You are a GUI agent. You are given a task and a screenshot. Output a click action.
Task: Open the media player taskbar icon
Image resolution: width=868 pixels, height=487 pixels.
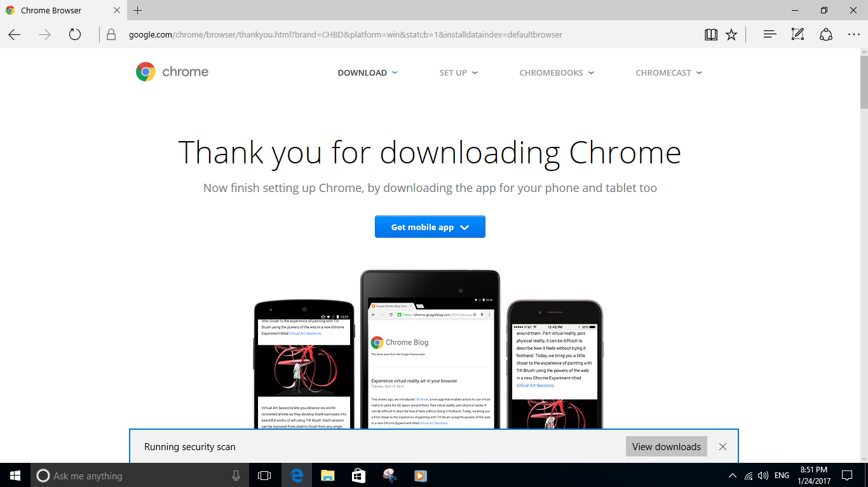(419, 475)
